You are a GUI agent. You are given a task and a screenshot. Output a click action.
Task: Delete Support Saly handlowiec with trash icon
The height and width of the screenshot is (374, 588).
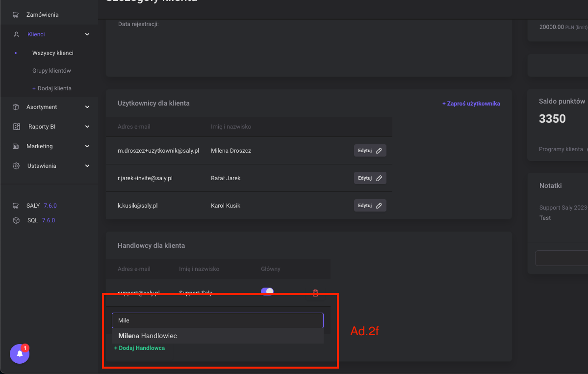[315, 293]
